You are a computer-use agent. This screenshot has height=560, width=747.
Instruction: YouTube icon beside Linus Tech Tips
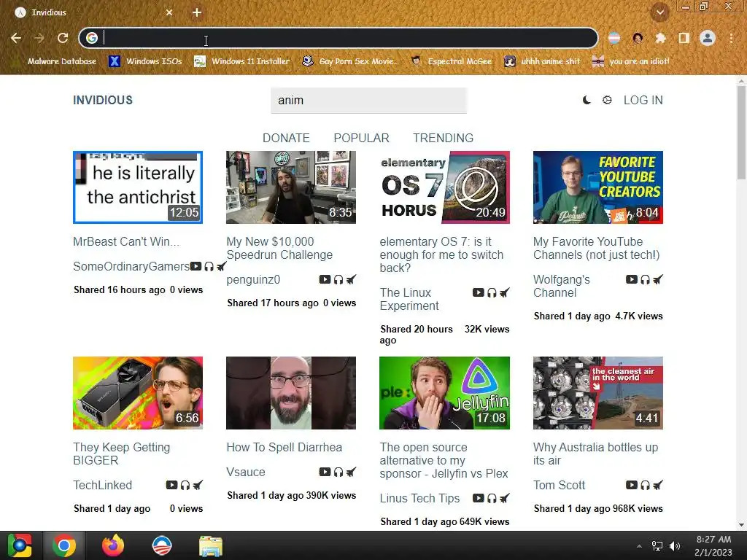[479, 498]
